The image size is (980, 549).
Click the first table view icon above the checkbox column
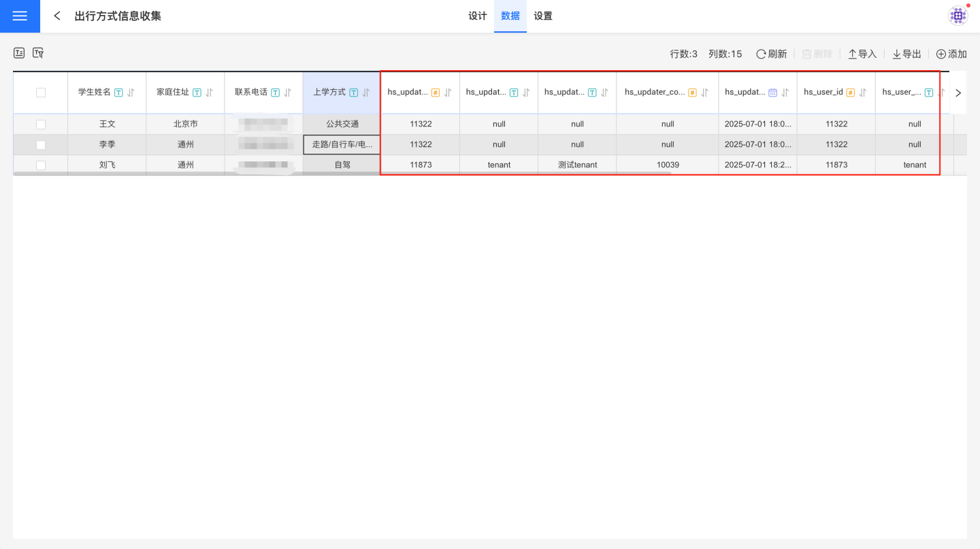click(19, 53)
